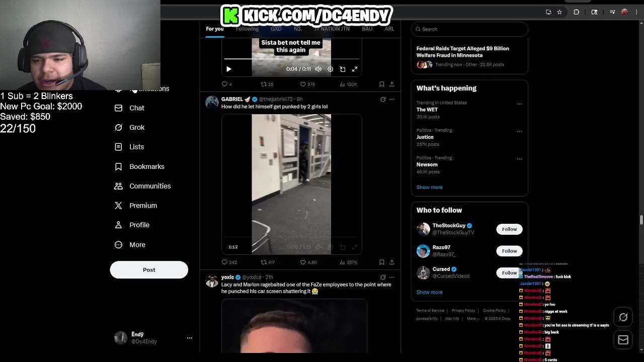Switch to the Following tab
The height and width of the screenshot is (362, 644).
[247, 29]
